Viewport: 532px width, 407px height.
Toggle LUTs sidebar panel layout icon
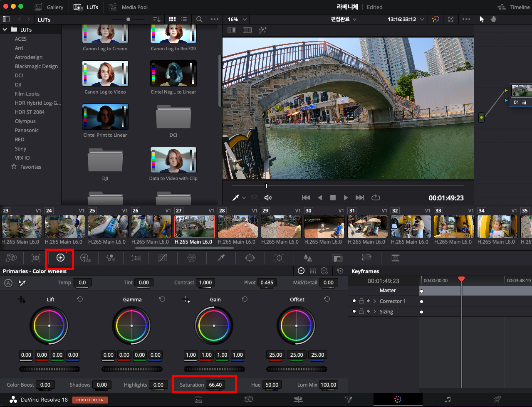pos(6,19)
